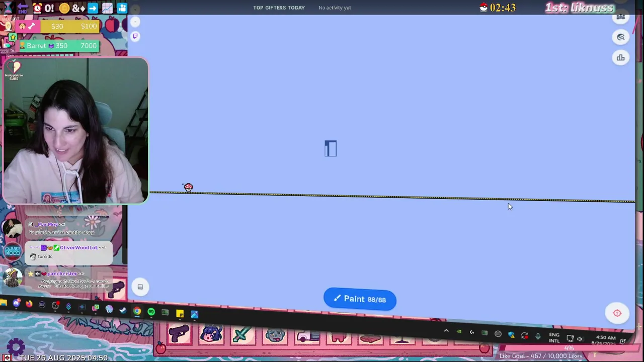The width and height of the screenshot is (644, 362).
Task: Click the blue camera overlay icon
Action: tap(122, 8)
